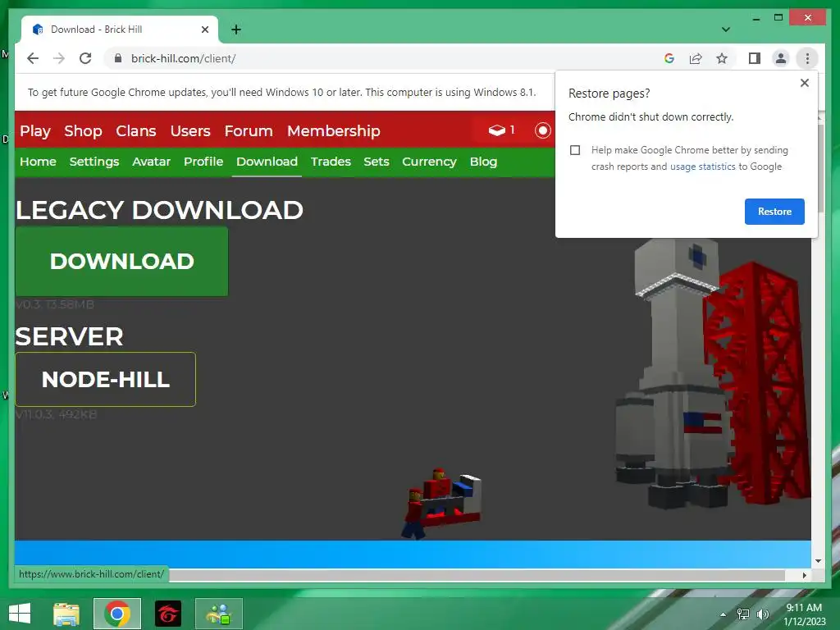
Task: Expand the tab search chevron
Action: pyautogui.click(x=726, y=30)
